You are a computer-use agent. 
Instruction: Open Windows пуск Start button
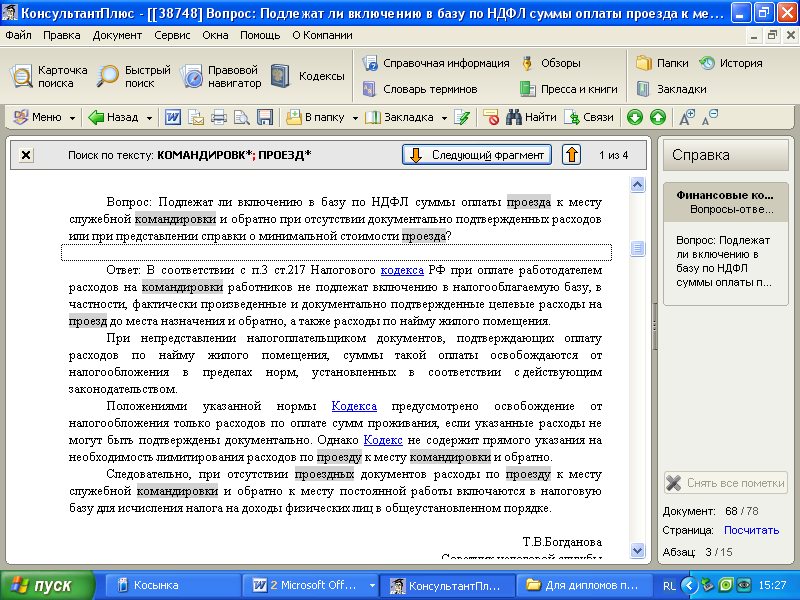(47, 585)
